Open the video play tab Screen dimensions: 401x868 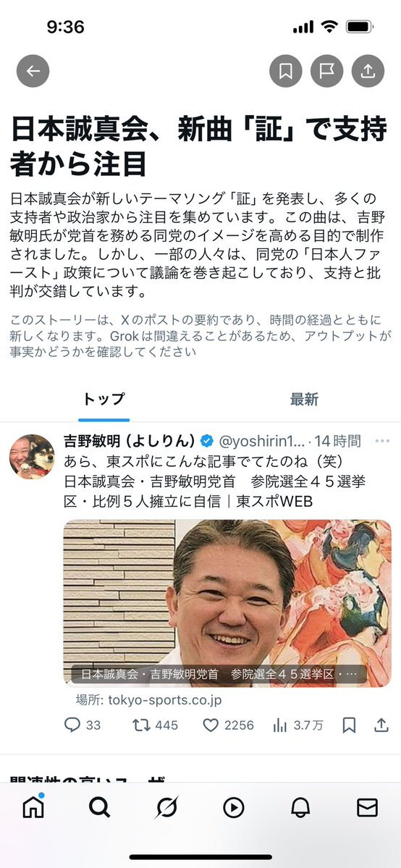click(x=233, y=808)
